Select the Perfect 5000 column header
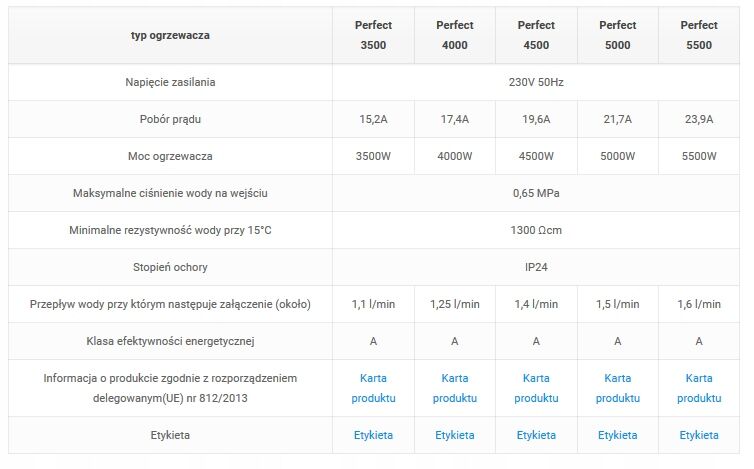The height and width of the screenshot is (469, 754). pos(618,35)
